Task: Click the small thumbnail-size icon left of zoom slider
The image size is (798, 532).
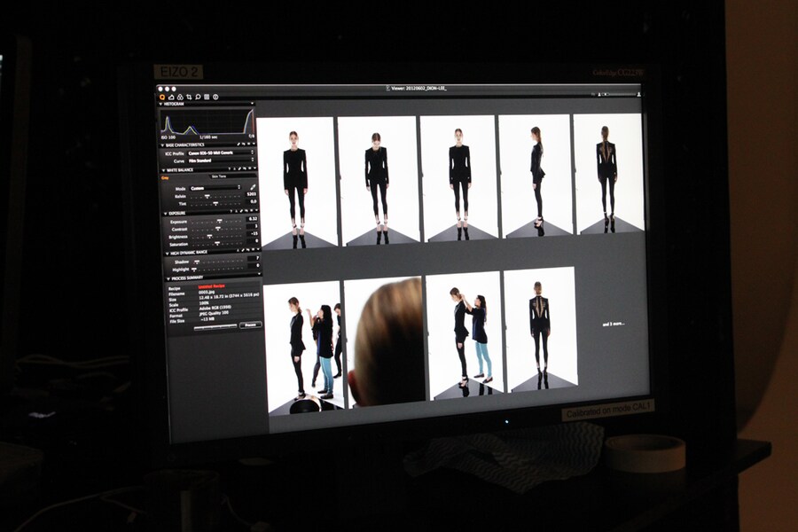Action: click(x=599, y=94)
